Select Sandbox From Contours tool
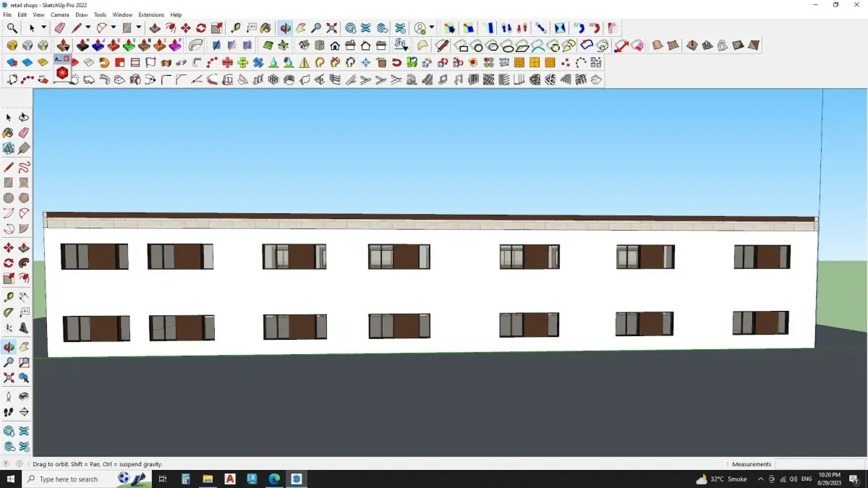The height and width of the screenshot is (488, 868). (x=657, y=45)
